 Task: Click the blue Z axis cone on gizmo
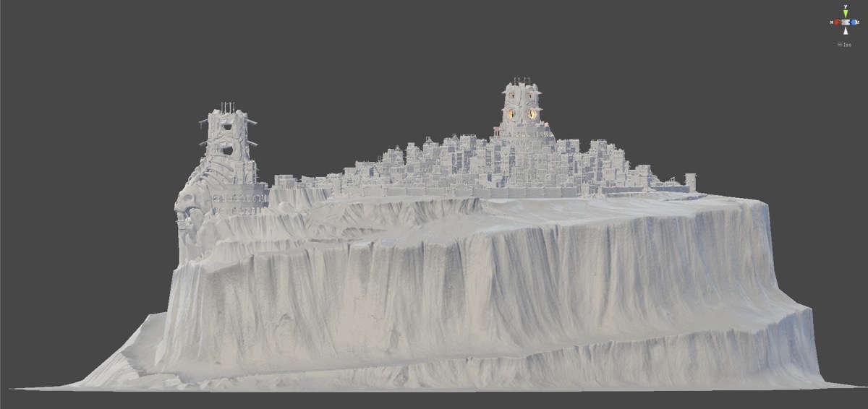click(x=854, y=22)
